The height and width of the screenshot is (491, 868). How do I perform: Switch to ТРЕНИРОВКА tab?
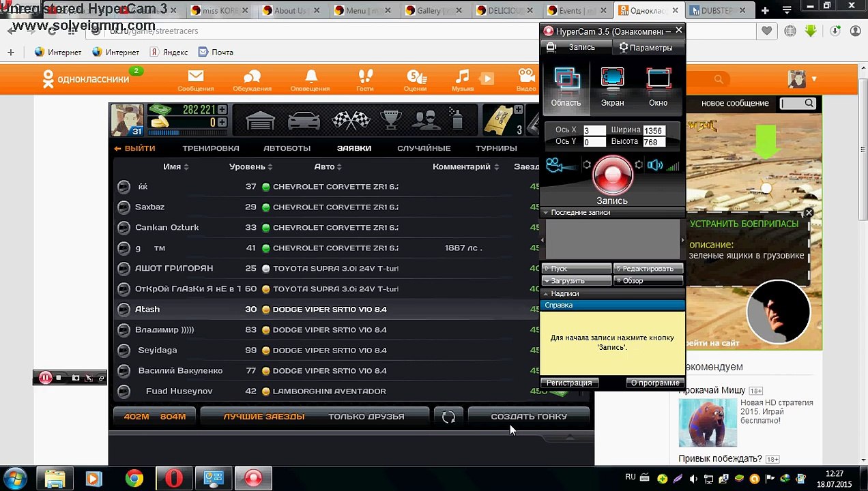tap(210, 148)
